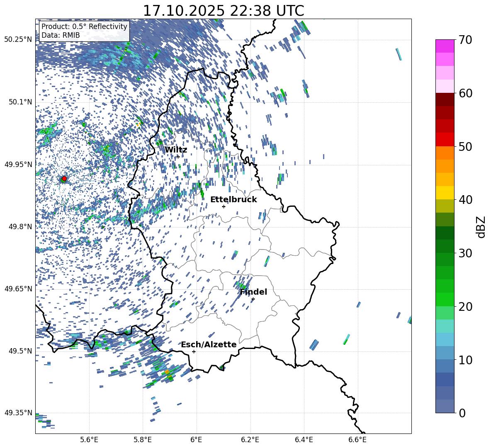Click the Ettelbruck location cross marker

coord(224,206)
